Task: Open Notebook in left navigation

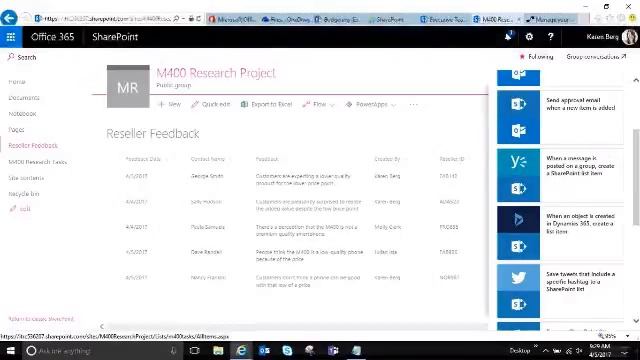Action: pyautogui.click(x=22, y=113)
